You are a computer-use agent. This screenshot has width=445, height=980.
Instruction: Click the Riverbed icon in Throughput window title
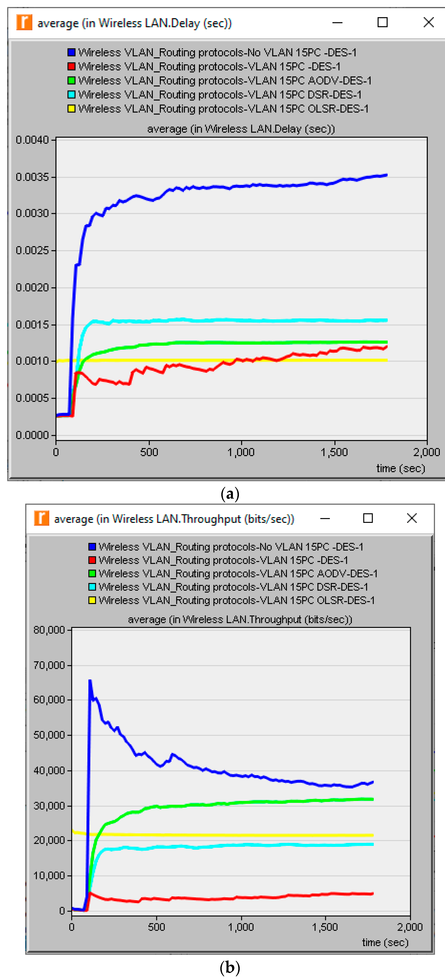[x=41, y=518]
